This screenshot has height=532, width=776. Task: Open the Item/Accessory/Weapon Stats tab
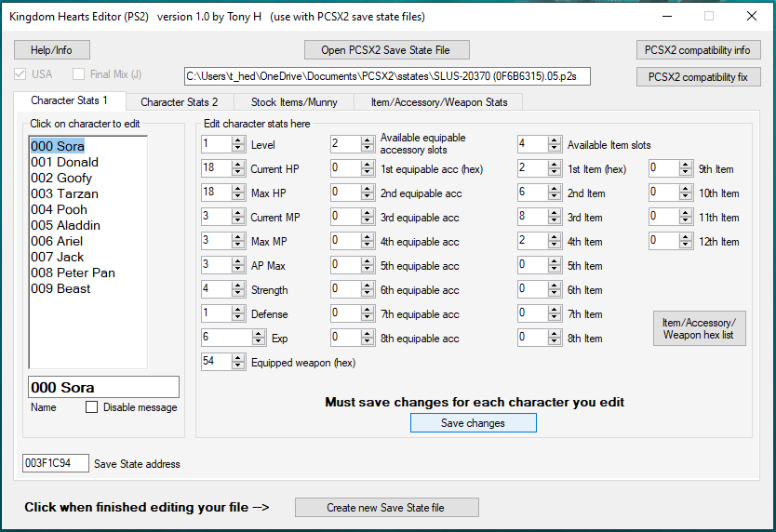pyautogui.click(x=437, y=101)
